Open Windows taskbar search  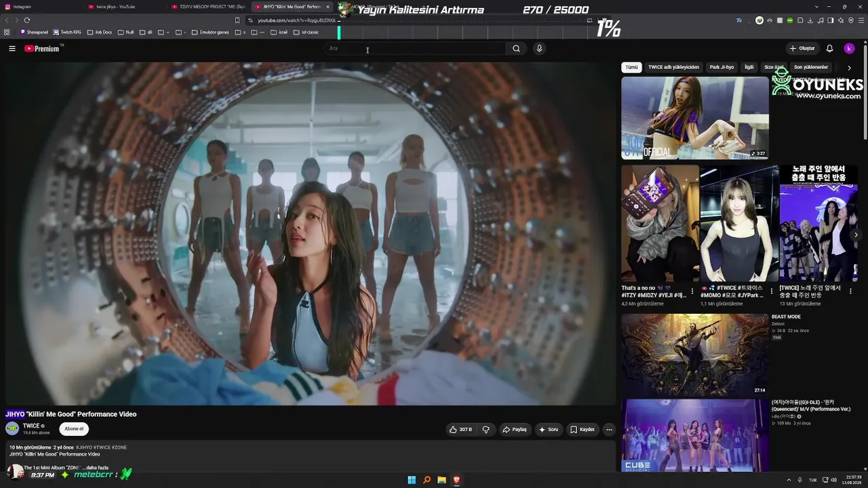[x=427, y=480]
